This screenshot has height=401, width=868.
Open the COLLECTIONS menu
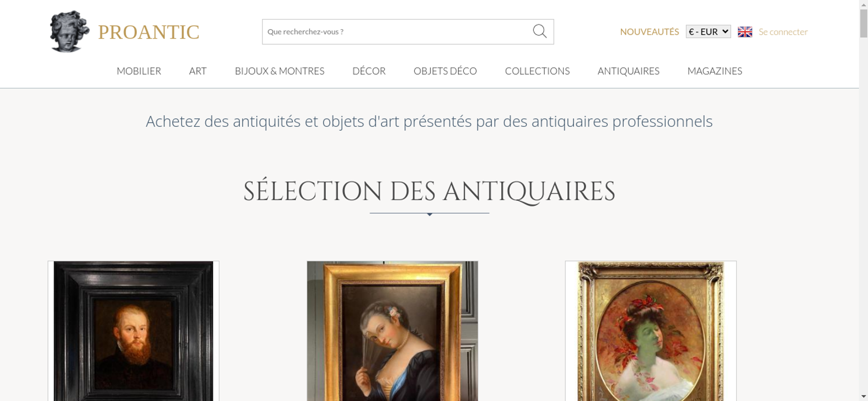coord(537,71)
